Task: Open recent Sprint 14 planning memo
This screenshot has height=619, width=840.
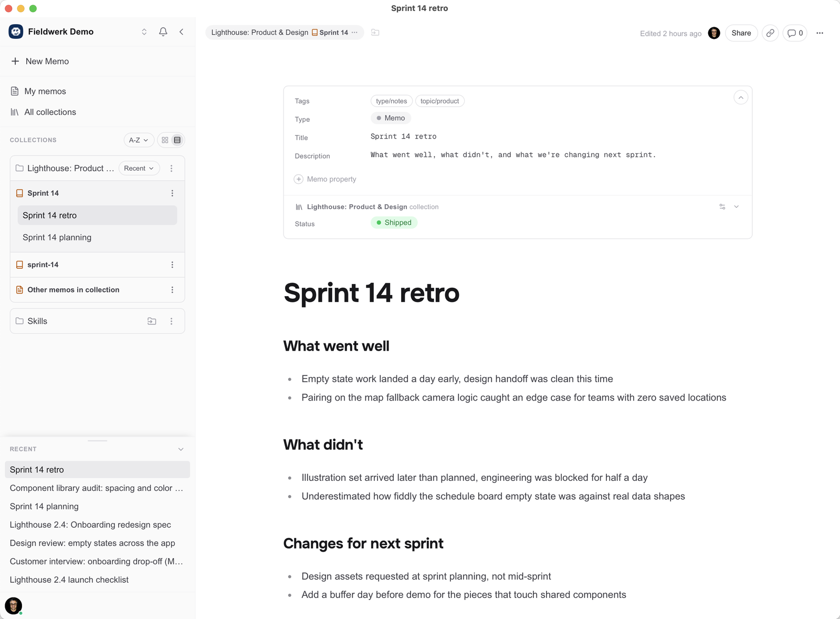Action: [x=97, y=507]
